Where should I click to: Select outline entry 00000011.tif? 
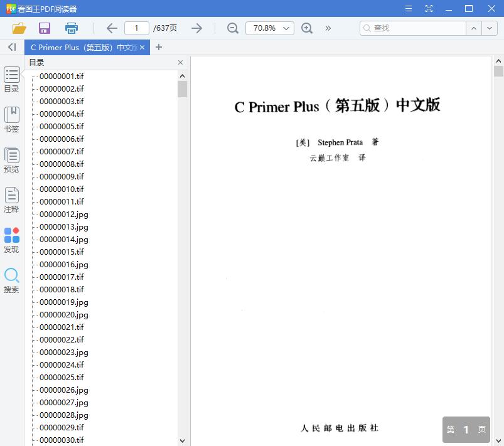click(62, 201)
